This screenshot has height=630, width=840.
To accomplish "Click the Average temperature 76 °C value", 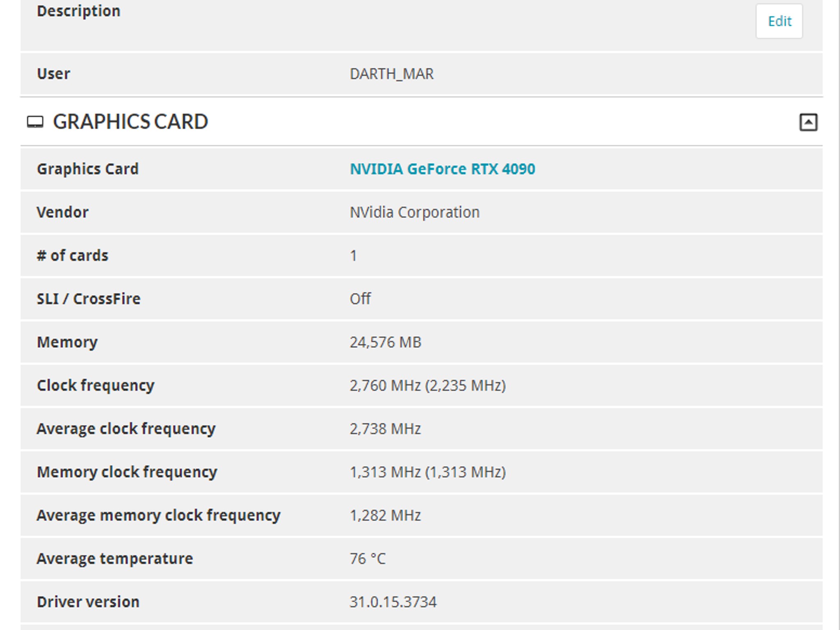I will (367, 559).
